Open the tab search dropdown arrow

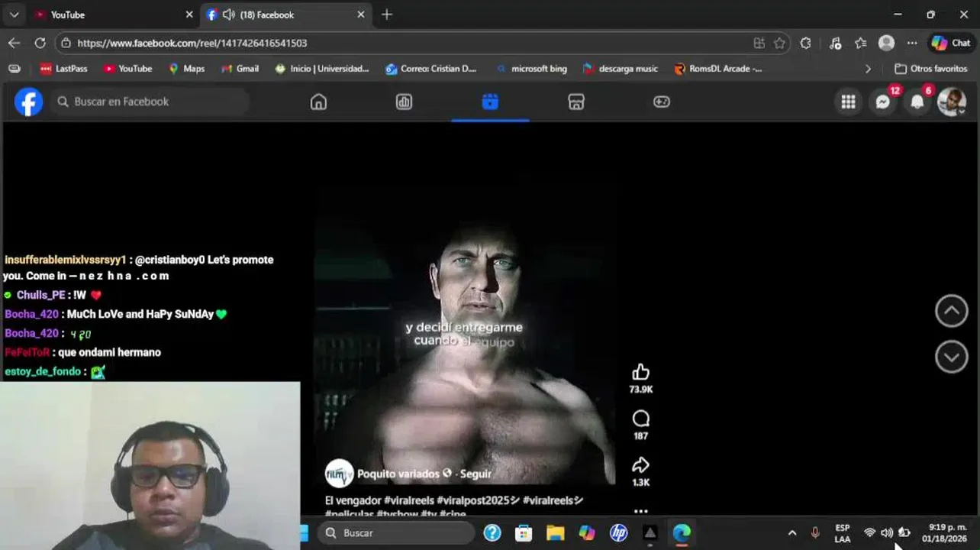(x=14, y=15)
